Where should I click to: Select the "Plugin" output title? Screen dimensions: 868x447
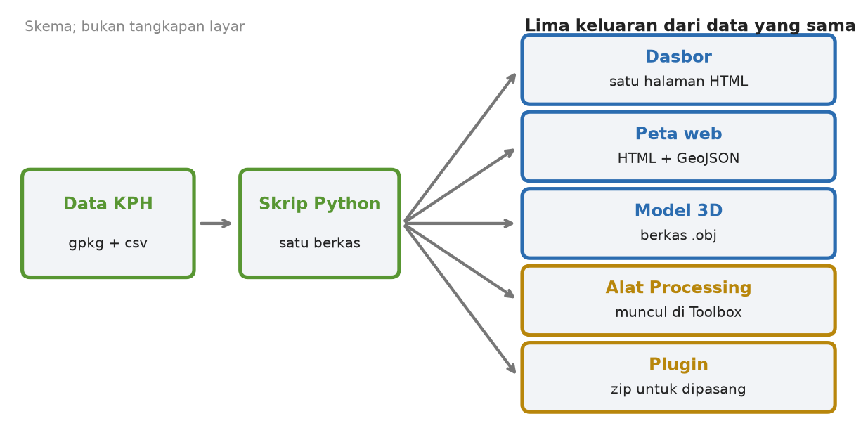tap(678, 365)
